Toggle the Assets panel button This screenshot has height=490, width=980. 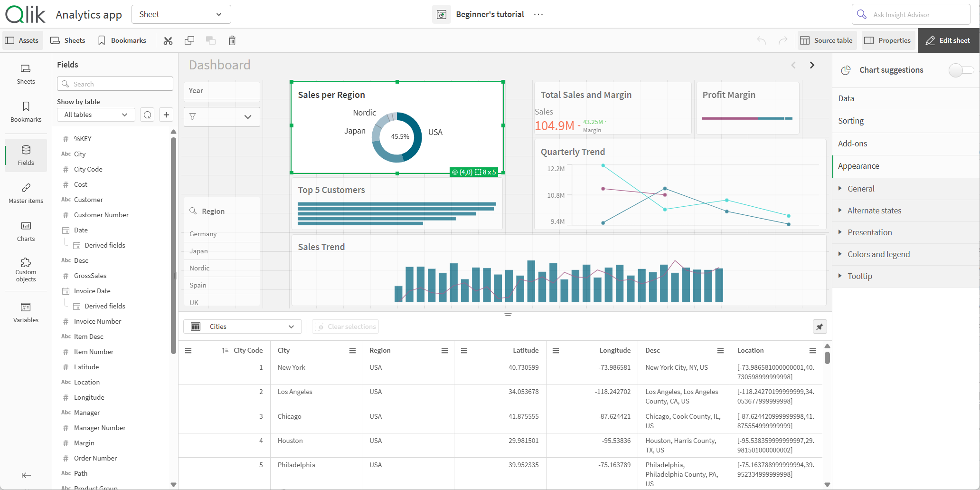pos(22,40)
